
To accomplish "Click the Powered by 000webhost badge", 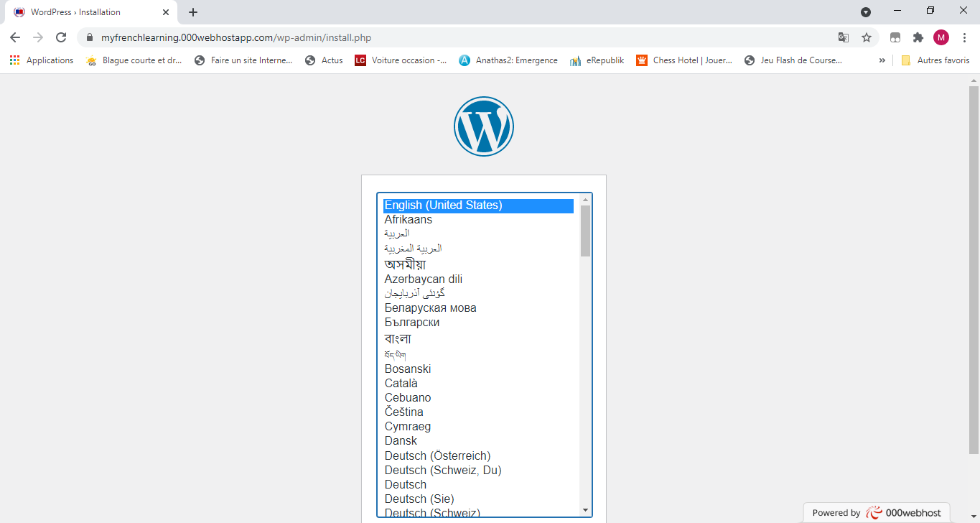I will (877, 513).
